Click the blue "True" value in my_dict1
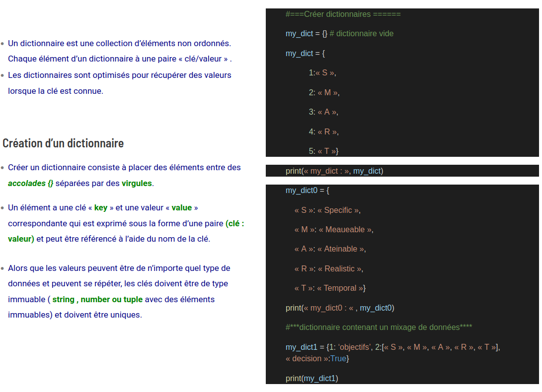 coord(338,358)
